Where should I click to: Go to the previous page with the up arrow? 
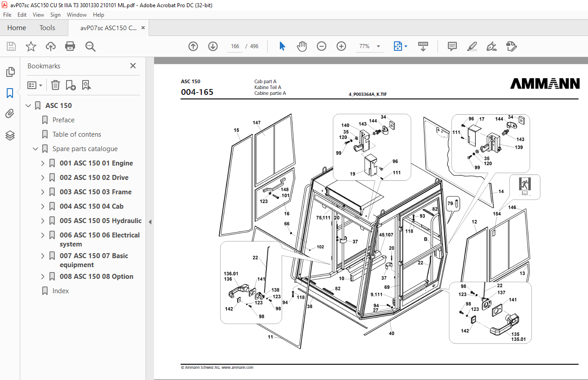[193, 46]
